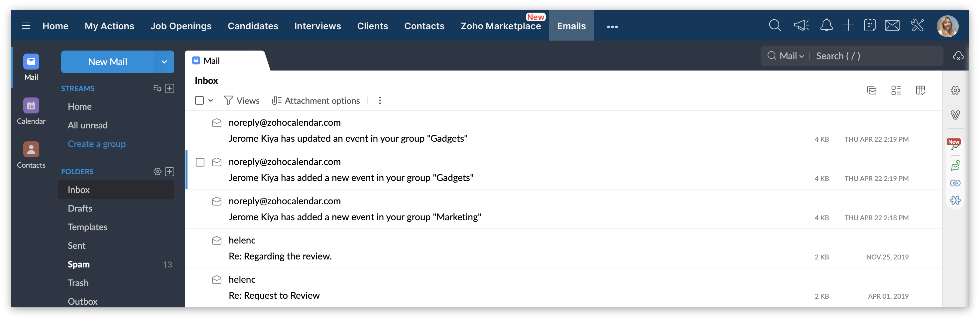This screenshot has height=320, width=980.
Task: Open the more navigation tabs ellipsis
Action: tap(612, 27)
